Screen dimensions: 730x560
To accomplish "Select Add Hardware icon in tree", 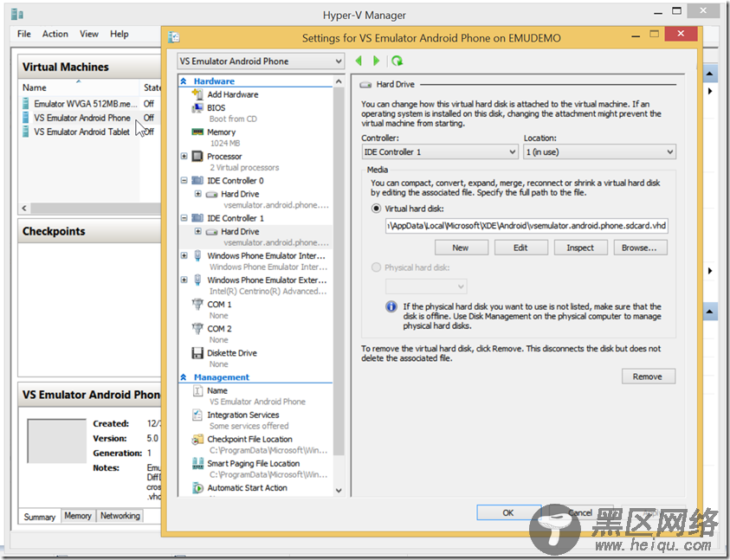I will pos(197,94).
